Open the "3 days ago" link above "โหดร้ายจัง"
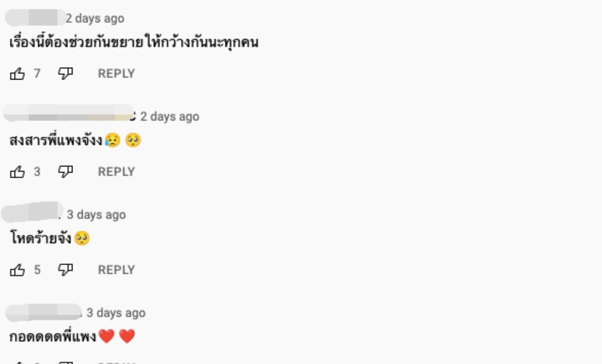The width and height of the screenshot is (602, 364). [x=96, y=215]
